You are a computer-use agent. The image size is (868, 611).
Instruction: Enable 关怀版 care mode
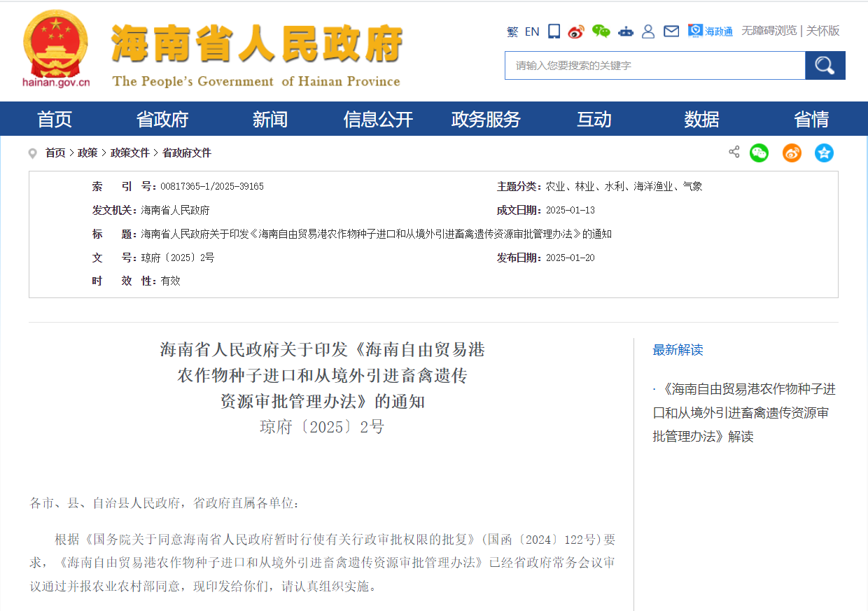pyautogui.click(x=822, y=31)
